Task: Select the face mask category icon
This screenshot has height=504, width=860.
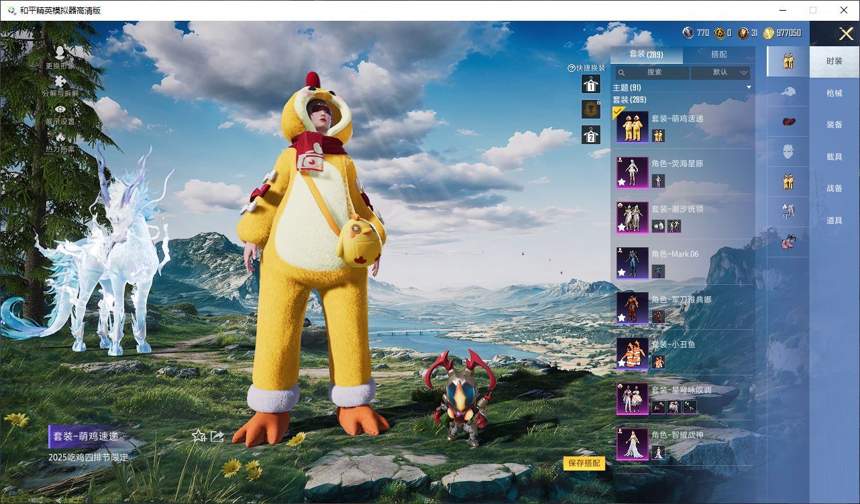Action: point(788,151)
